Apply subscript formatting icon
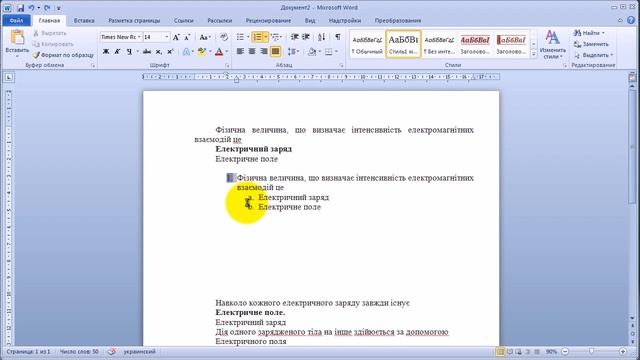 [159, 51]
